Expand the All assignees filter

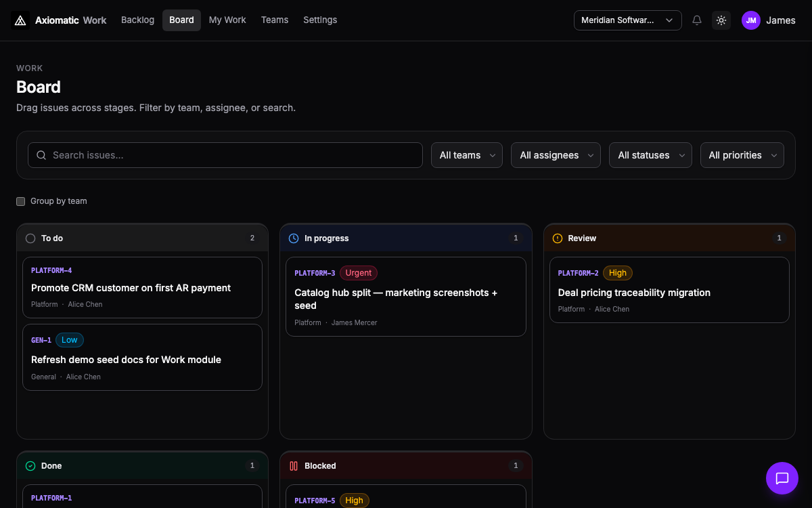(556, 155)
